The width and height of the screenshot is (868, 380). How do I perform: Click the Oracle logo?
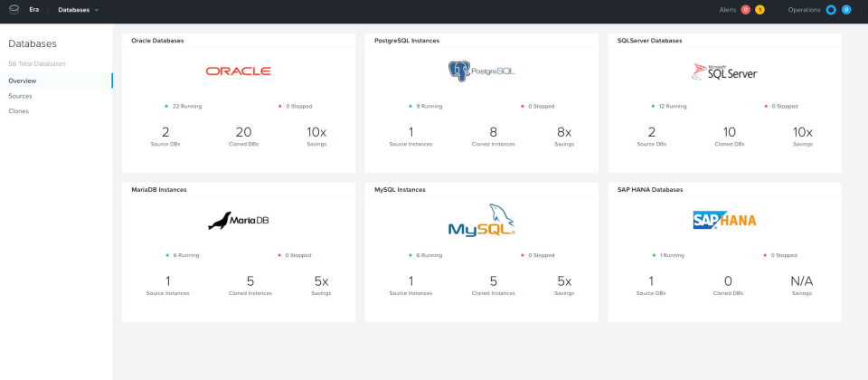(x=238, y=71)
